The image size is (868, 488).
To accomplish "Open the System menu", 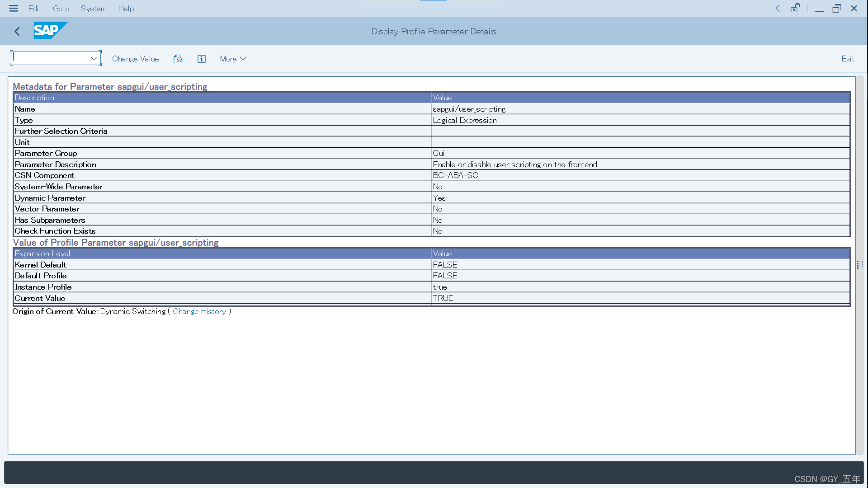I will click(94, 9).
